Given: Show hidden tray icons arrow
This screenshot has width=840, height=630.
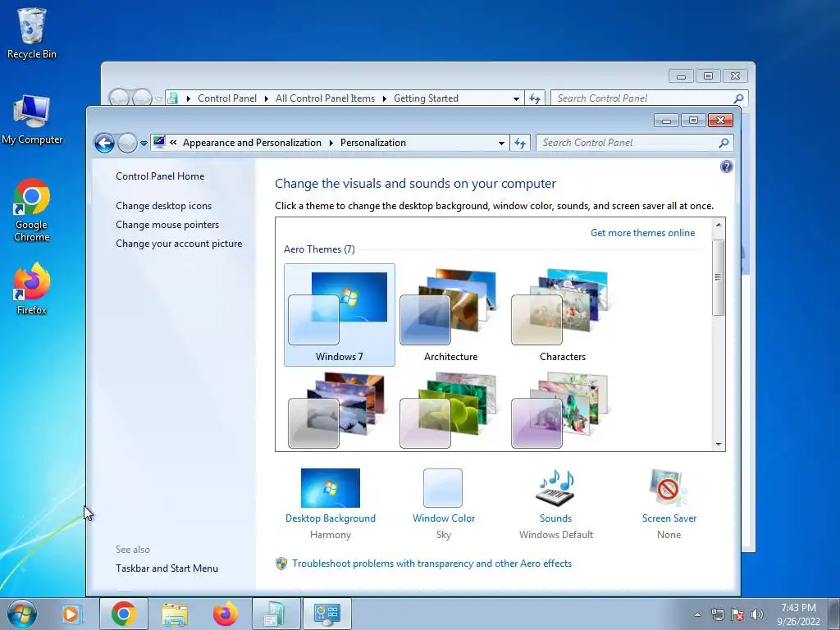Looking at the screenshot, I should [x=697, y=614].
